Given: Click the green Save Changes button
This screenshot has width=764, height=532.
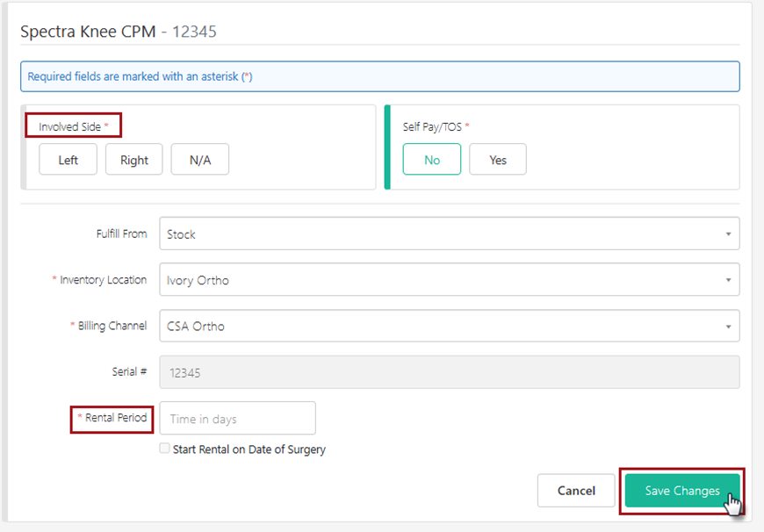Looking at the screenshot, I should click(x=682, y=491).
